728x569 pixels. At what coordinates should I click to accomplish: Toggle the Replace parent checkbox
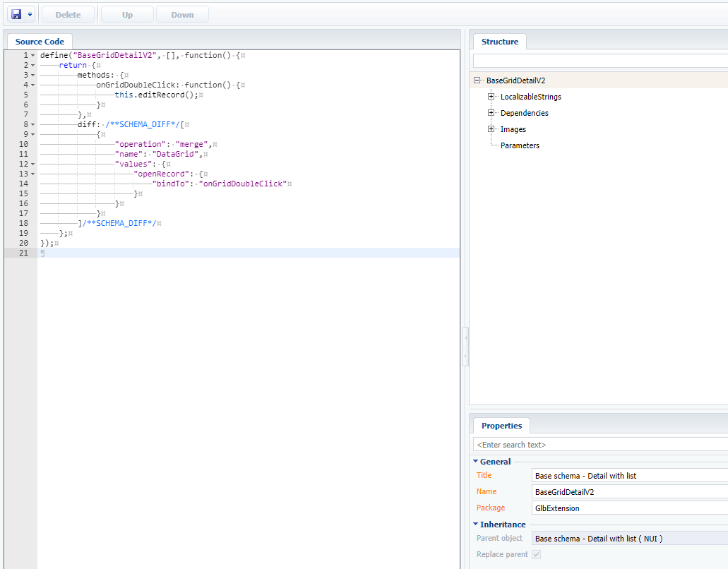point(536,555)
